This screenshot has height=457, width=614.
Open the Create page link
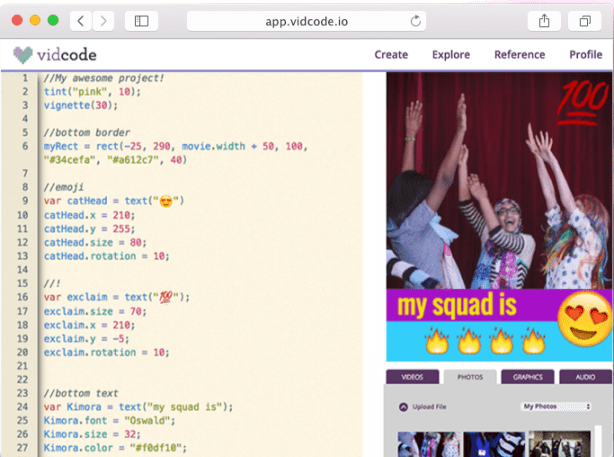pyautogui.click(x=391, y=55)
